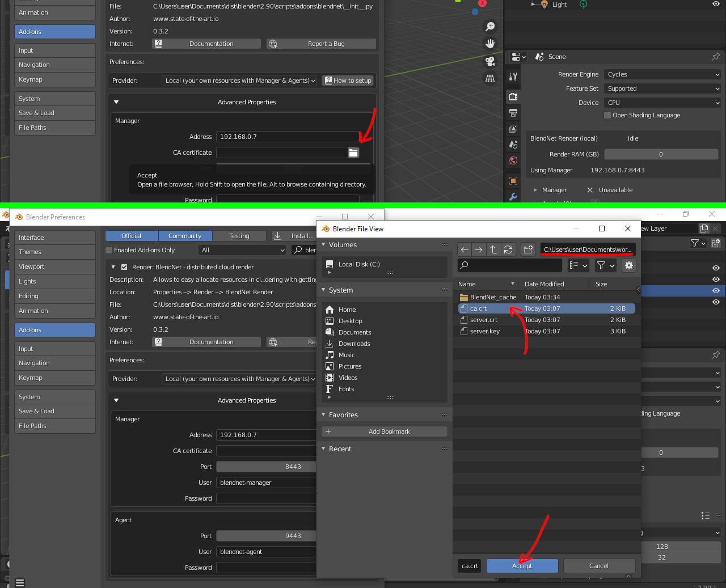Viewport: 726px width, 588px height.
Task: Select Local Disk (C:) volume
Action: (x=359, y=264)
